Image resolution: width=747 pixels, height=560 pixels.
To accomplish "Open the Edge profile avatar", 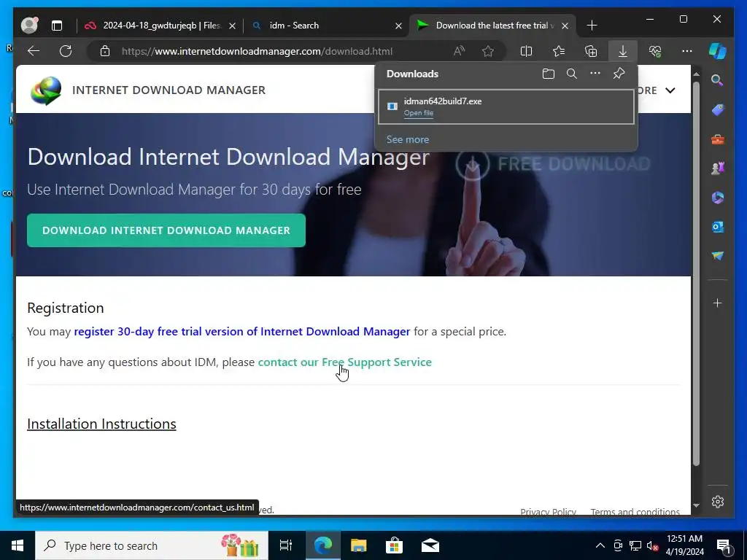I will (29, 26).
